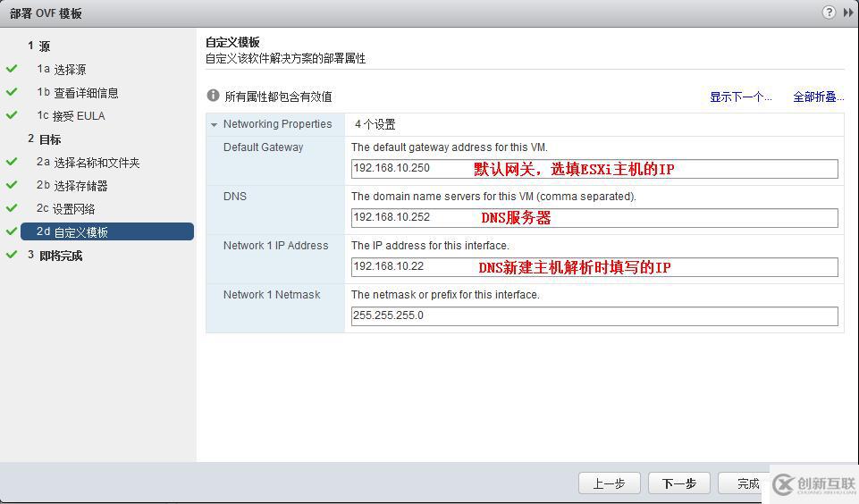Image resolution: width=859 pixels, height=504 pixels.
Task: Click the Network 1 IP Address label
Action: point(275,246)
